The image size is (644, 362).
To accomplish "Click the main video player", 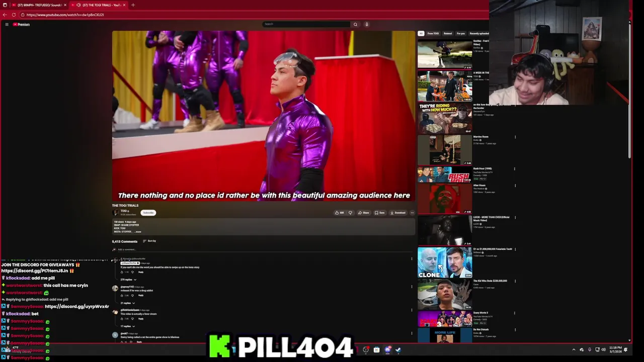I will (264, 116).
